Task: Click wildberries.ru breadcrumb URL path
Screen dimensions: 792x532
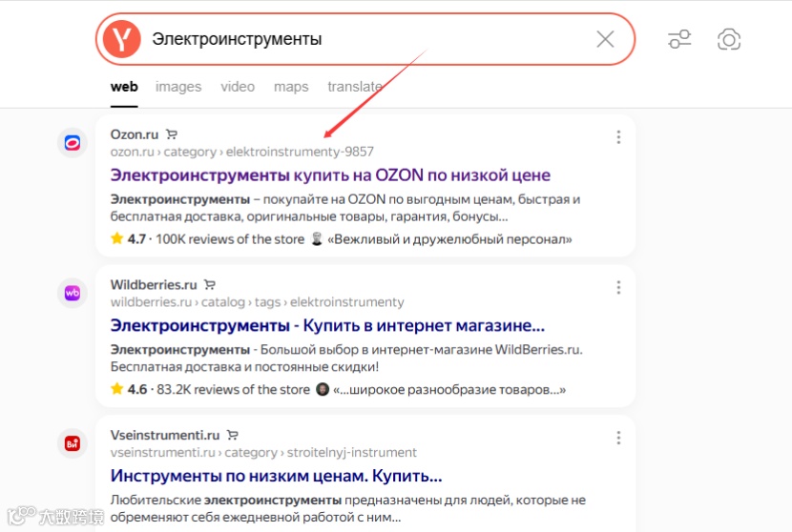Action: 257,302
